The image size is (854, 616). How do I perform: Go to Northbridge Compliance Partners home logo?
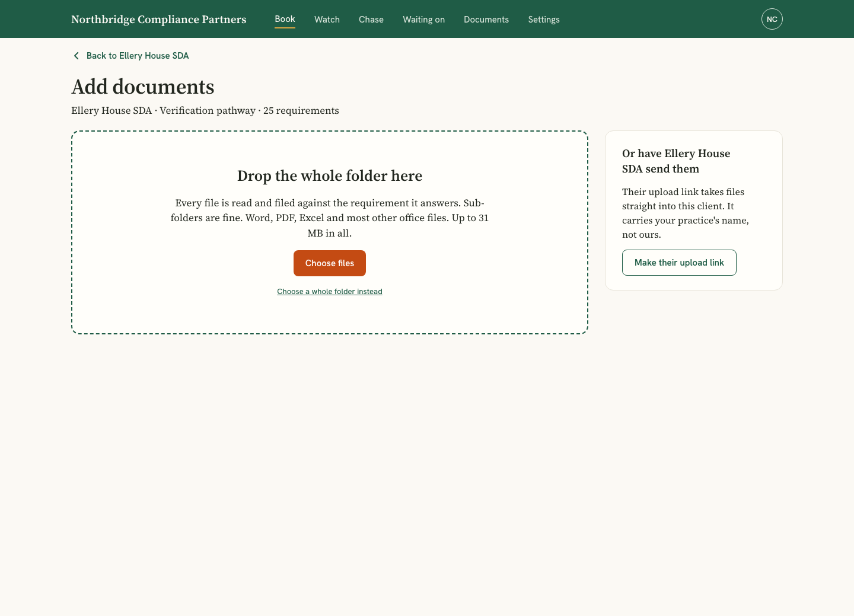(158, 20)
